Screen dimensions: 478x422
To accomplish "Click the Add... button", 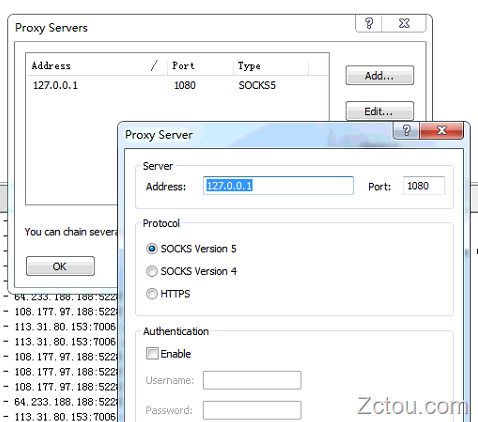I will click(x=380, y=75).
